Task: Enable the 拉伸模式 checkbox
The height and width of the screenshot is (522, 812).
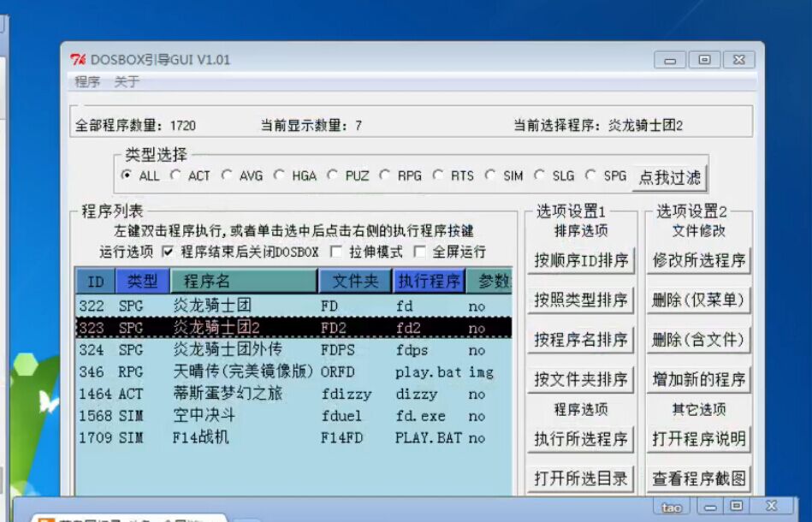Action: click(336, 252)
